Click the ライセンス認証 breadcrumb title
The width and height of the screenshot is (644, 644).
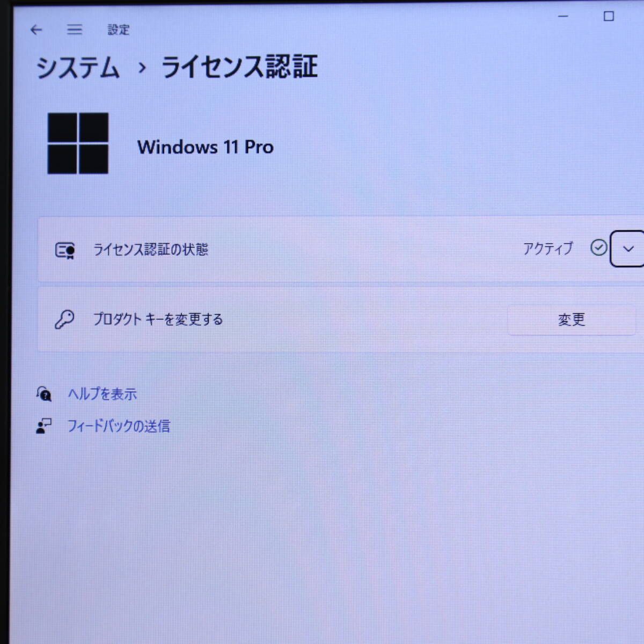(239, 67)
